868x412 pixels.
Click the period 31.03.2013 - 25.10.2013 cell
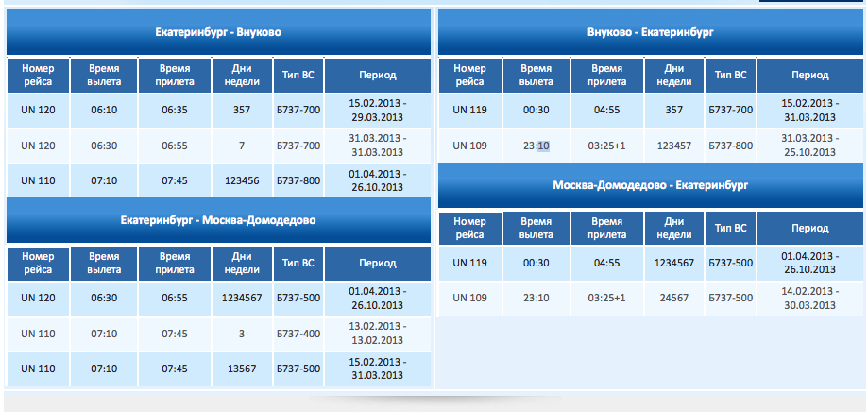click(809, 146)
